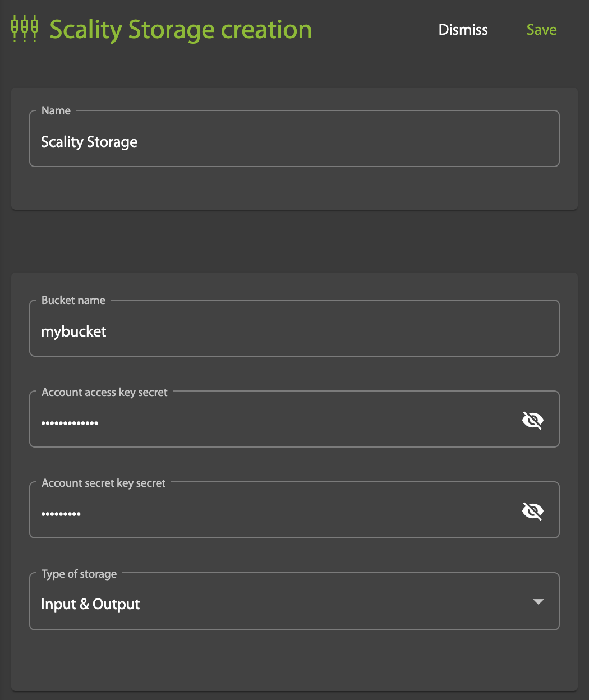
Task: Click the masked dots in access key field
Action: click(70, 423)
